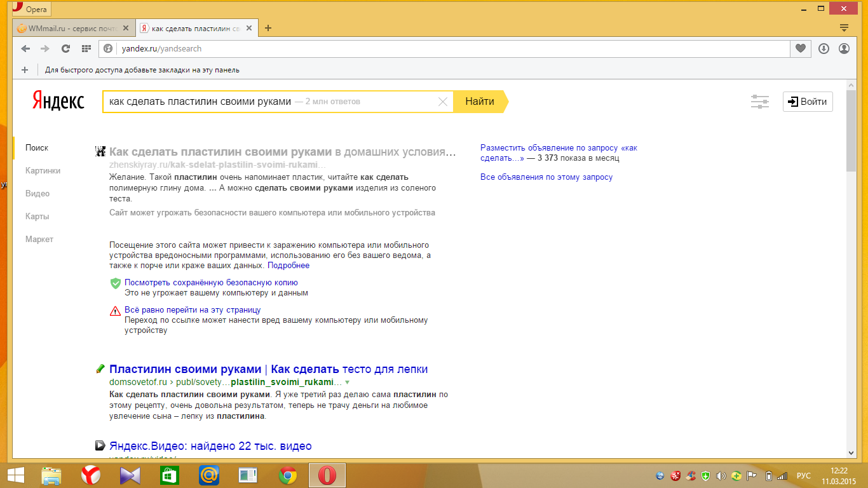Open the Маркет search section
The width and height of the screenshot is (868, 488).
(39, 239)
